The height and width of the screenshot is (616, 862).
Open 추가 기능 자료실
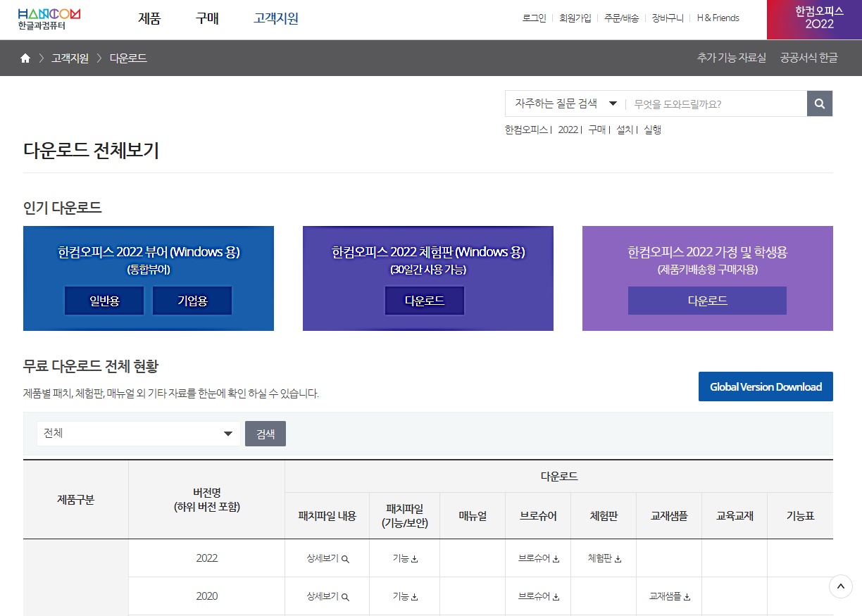click(x=731, y=58)
